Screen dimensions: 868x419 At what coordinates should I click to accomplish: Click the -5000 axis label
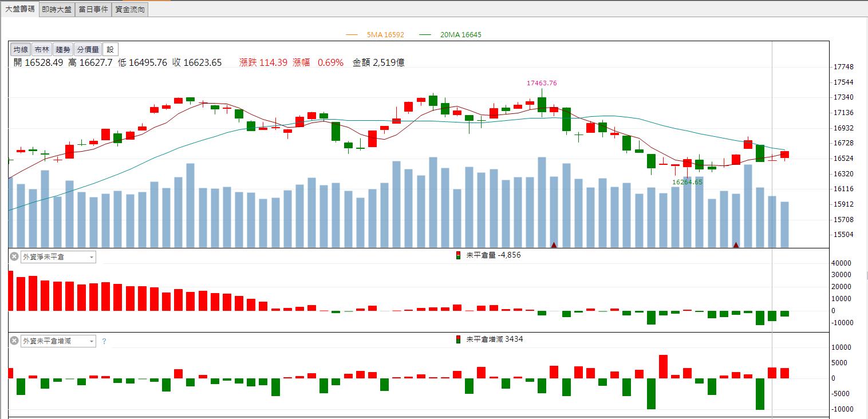tap(841, 394)
